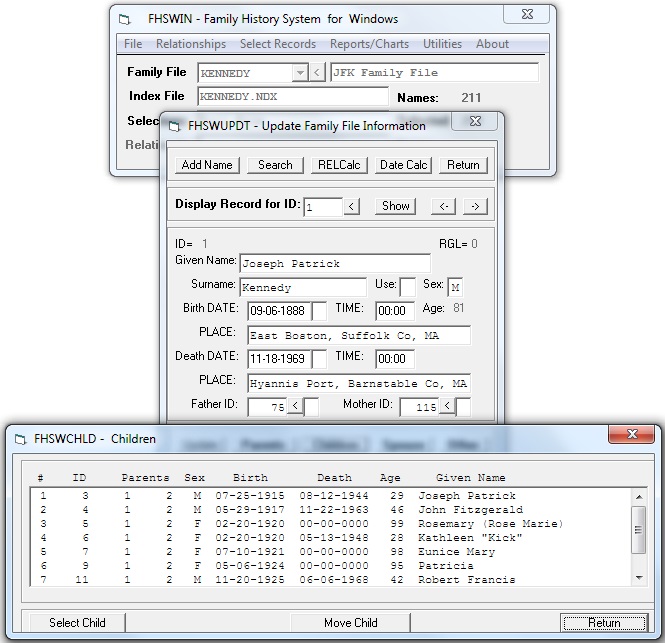Screen dimensions: 665x643
Task: Go to next record with -> button
Action: pos(475,207)
